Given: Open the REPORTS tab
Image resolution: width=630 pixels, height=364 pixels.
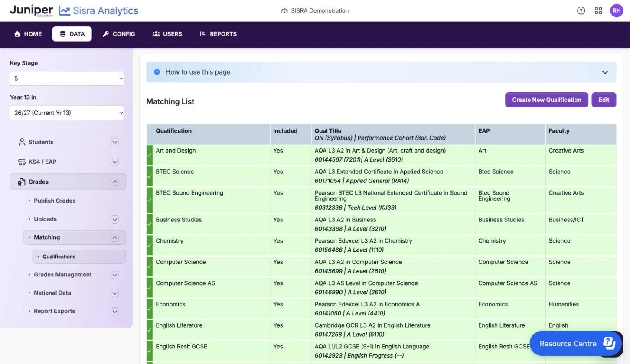Looking at the screenshot, I should 218,34.
